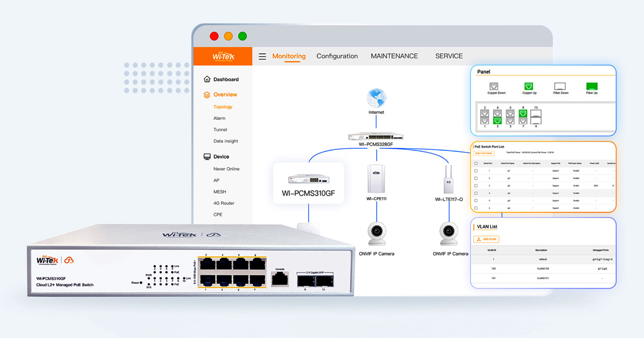Collapse the Device section in sidebar

[220, 157]
